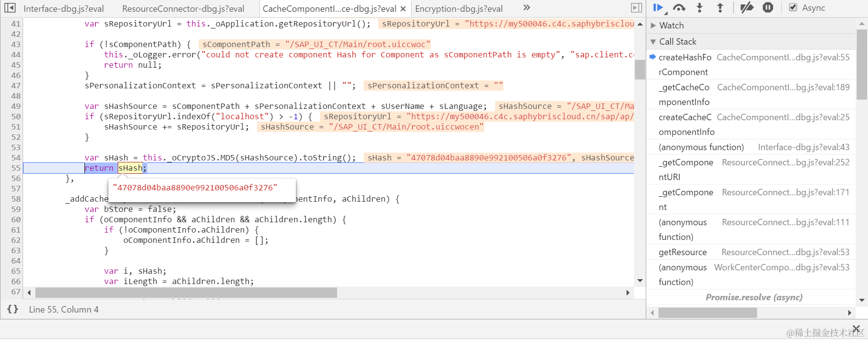Step into next function call
This screenshot has height=341, width=868.
point(700,7)
